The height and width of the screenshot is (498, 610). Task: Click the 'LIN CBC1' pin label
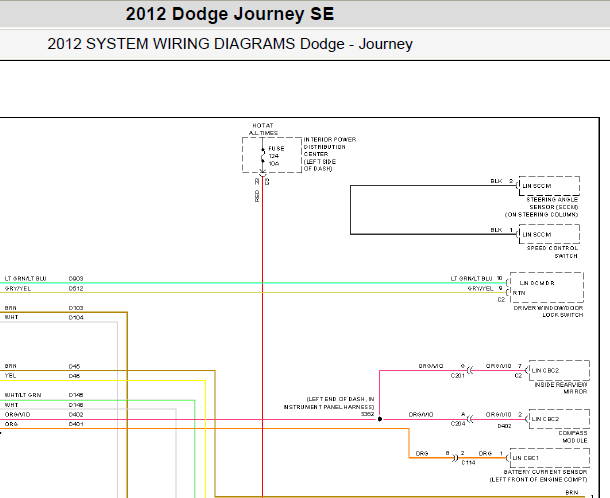[x=526, y=458]
